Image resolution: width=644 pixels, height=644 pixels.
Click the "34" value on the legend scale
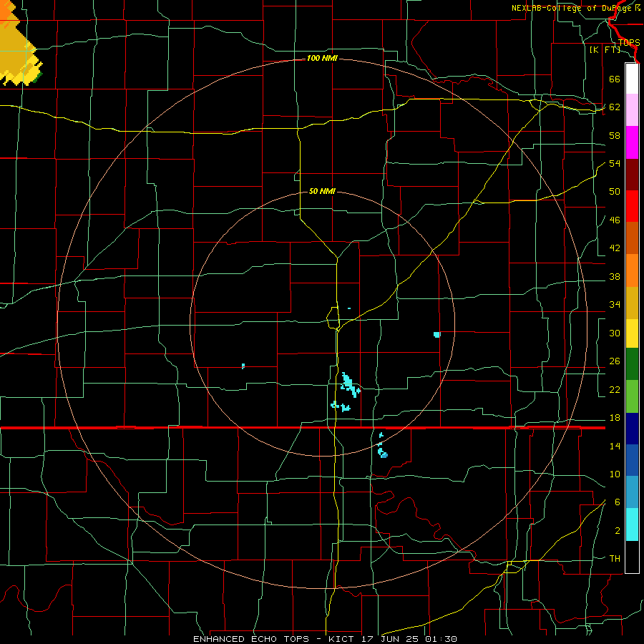(x=615, y=304)
